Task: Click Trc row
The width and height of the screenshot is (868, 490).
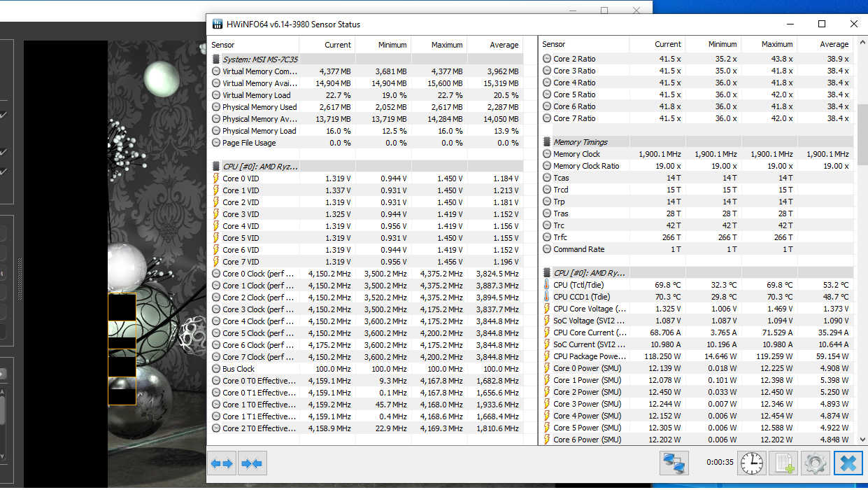Action: (697, 225)
